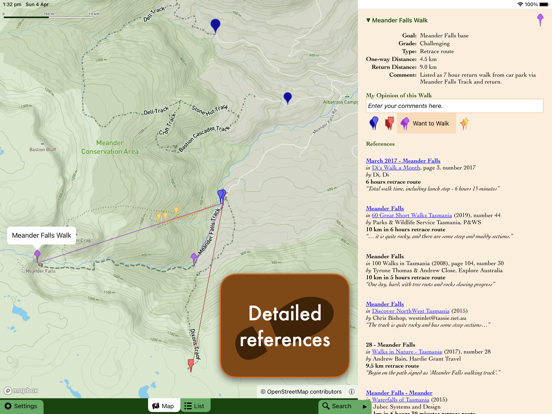The image size is (552, 414).
Task: Click '9.0 km' return distance value
Action: coord(428,67)
